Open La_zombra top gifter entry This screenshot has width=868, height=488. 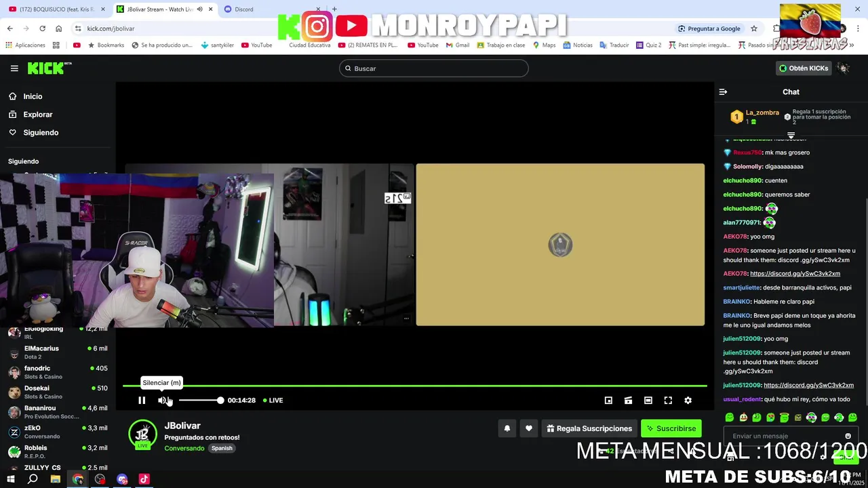[756, 117]
